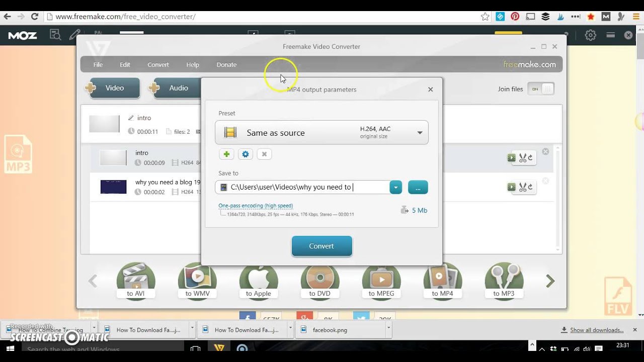644x362 pixels.
Task: Open Task View on the taskbar
Action: (x=195, y=348)
